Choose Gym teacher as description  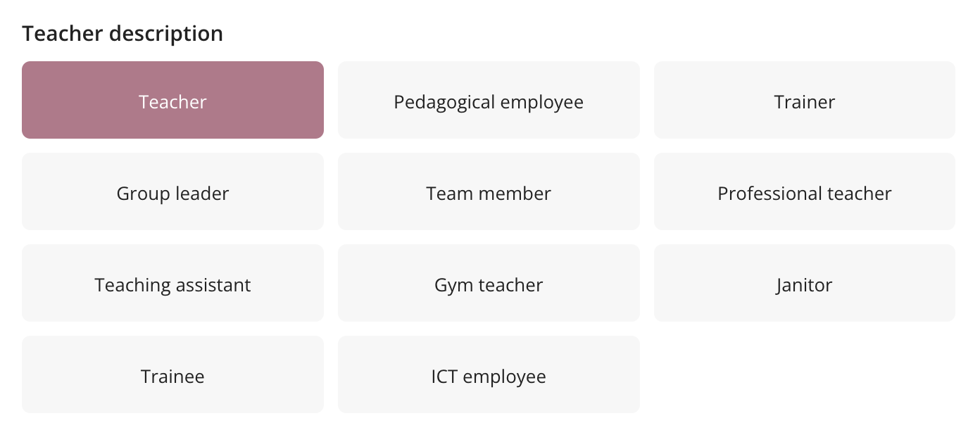489,283
